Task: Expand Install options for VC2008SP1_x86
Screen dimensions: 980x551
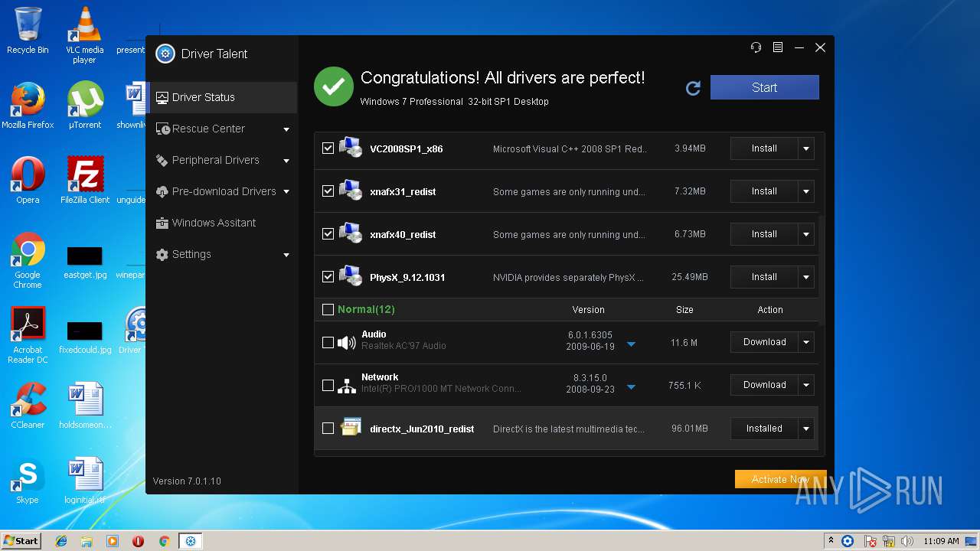Action: [806, 148]
